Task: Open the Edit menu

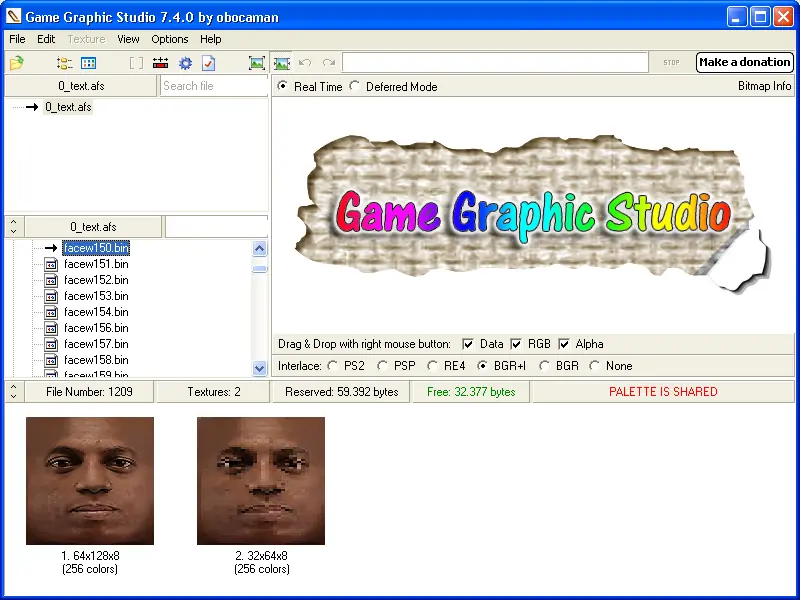Action: [46, 39]
